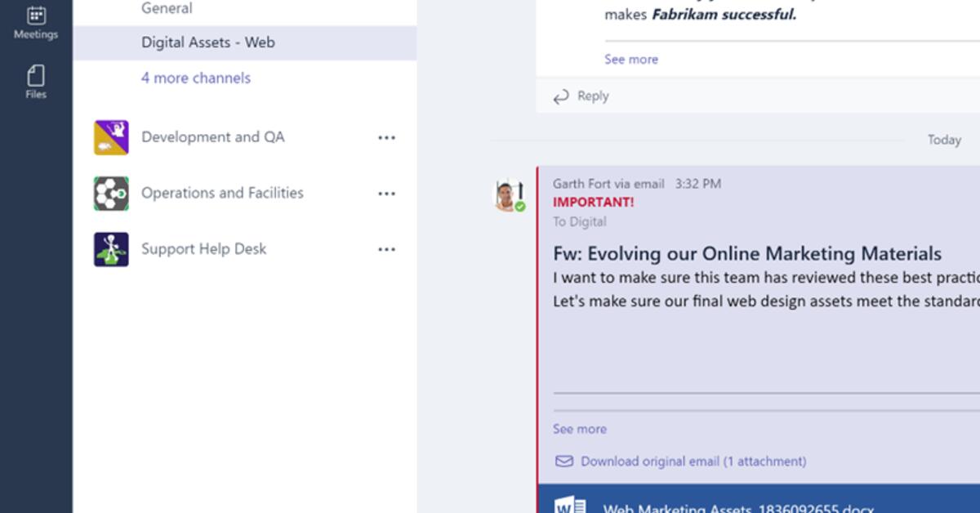
Task: Open the Meetings calendar icon
Action: click(36, 16)
